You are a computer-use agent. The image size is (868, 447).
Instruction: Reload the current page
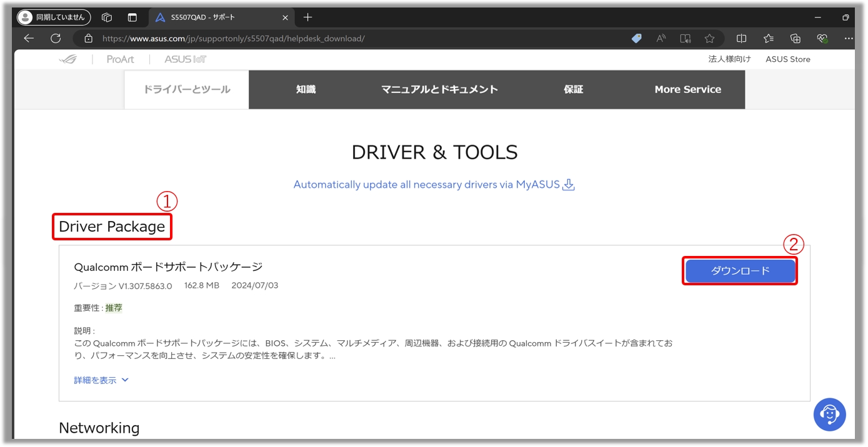click(x=56, y=39)
